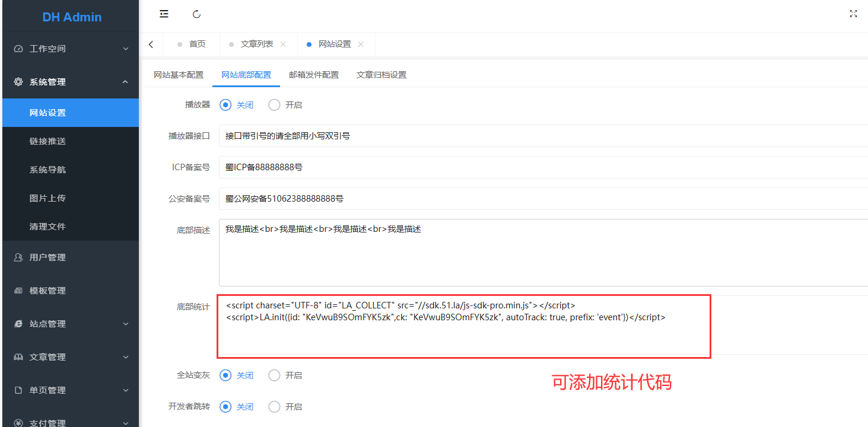Click the 文章管理 book icon
The image size is (868, 427).
18,357
